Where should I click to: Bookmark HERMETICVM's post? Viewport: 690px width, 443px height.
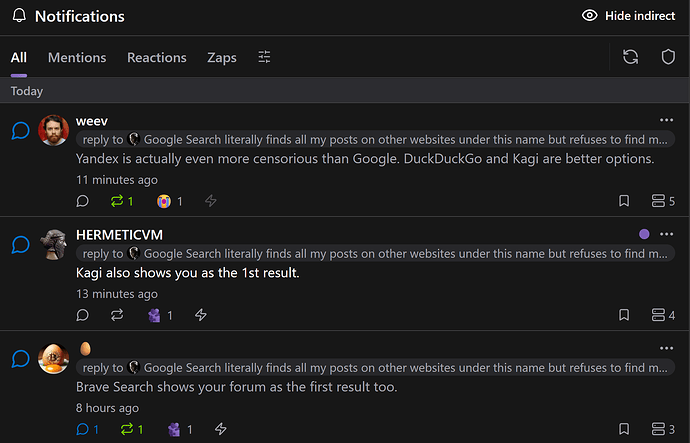coord(624,315)
